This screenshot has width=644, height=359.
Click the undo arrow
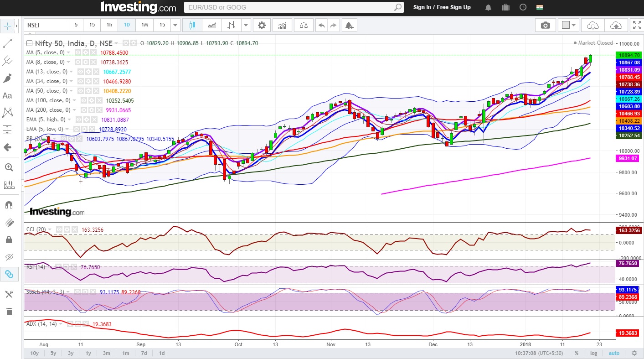click(x=322, y=25)
